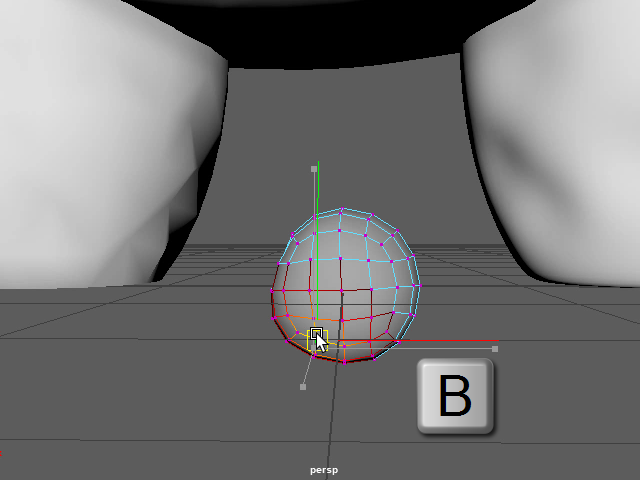The image size is (640, 480).
Task: Click the gray handle at red axis end
Action: click(x=495, y=349)
